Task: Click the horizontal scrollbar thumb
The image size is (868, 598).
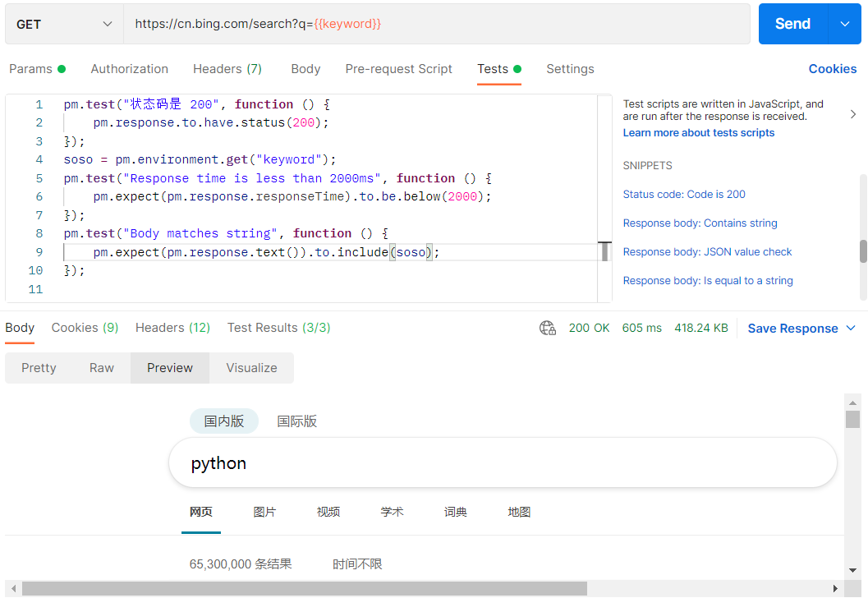Action: pos(305,589)
